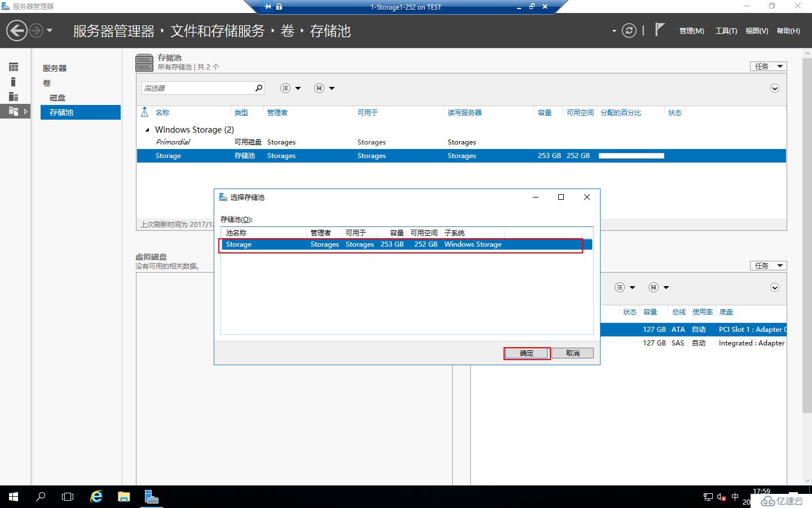Open the navigation history dropdown arrow

[50, 30]
